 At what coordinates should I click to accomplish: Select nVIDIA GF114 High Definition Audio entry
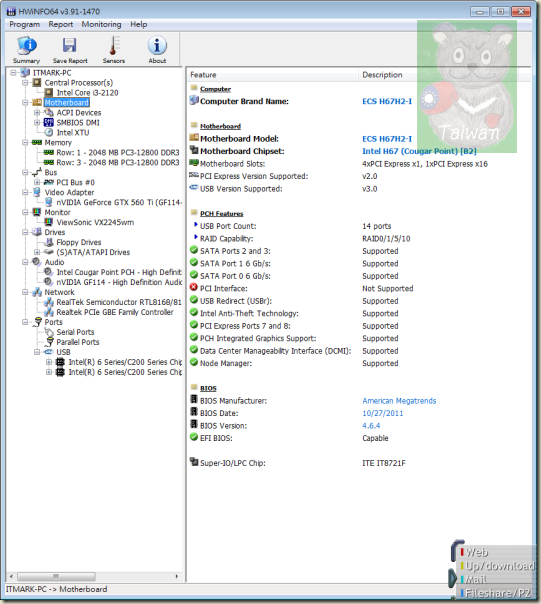coord(119,282)
